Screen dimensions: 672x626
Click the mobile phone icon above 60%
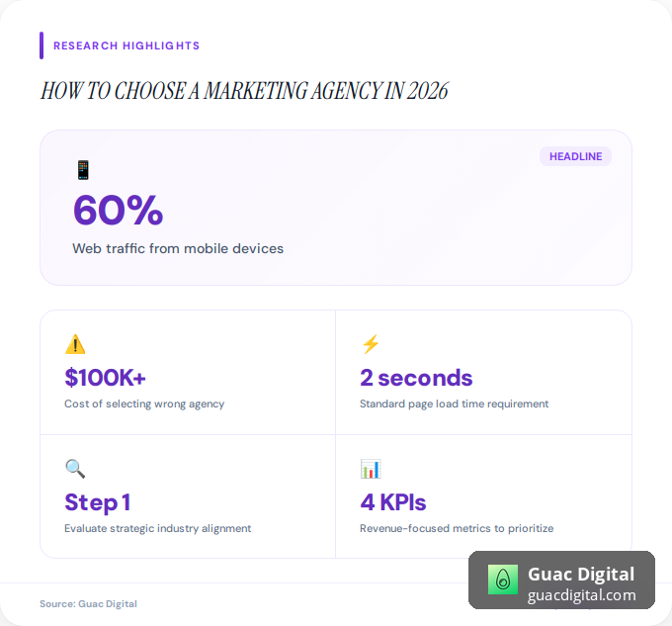pos(83,170)
